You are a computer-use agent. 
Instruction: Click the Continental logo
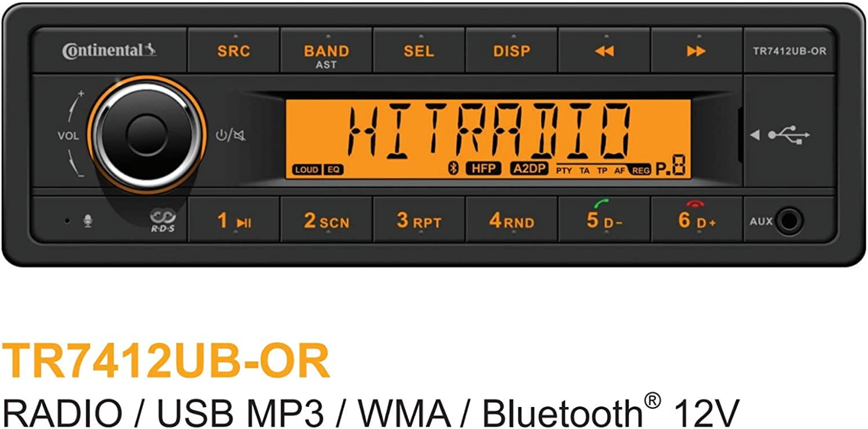[109, 50]
